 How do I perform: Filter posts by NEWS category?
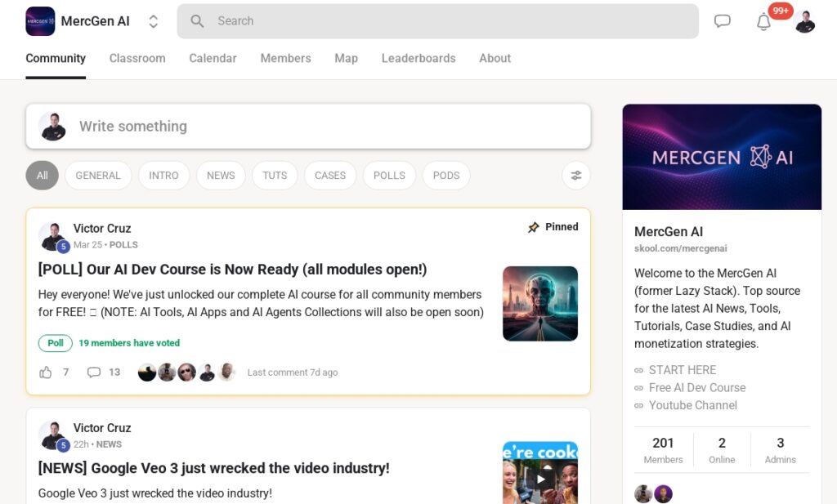[x=221, y=176]
